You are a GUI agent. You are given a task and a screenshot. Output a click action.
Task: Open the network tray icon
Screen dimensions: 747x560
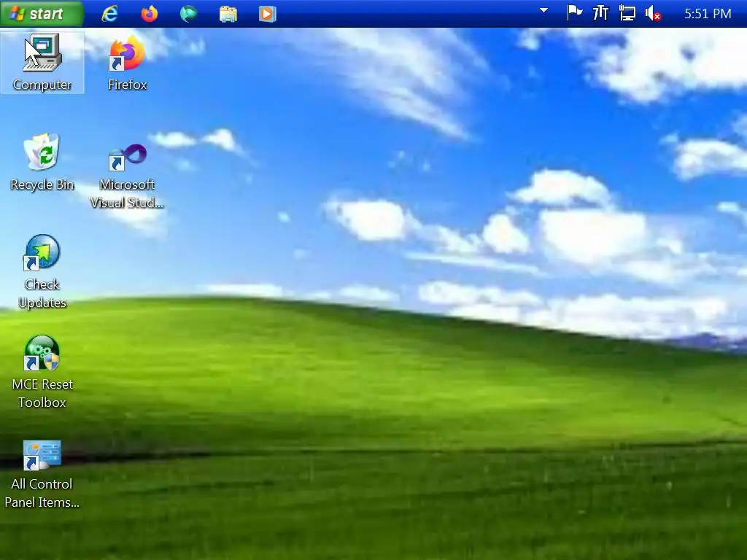[x=627, y=13]
